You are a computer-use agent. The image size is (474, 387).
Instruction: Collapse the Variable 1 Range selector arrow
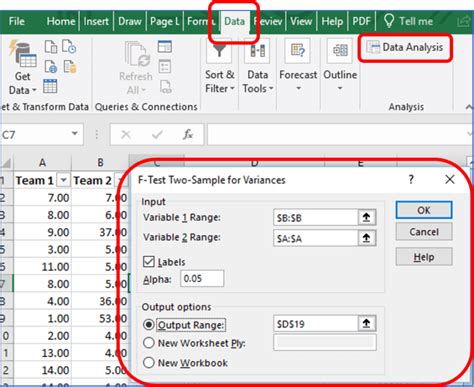[x=367, y=218]
